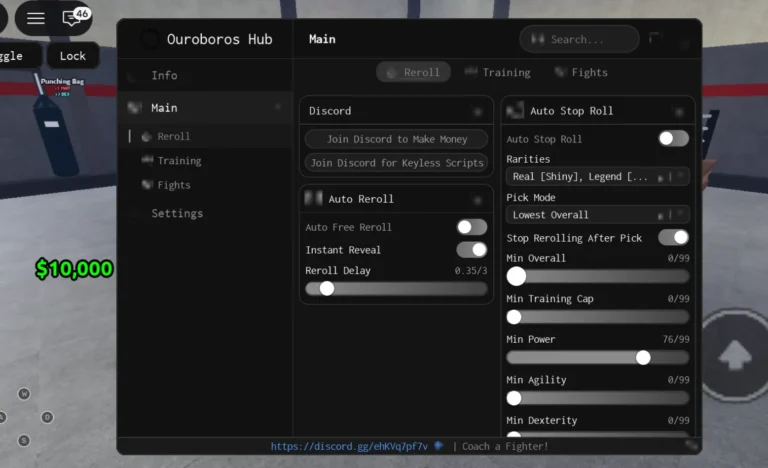Select Main in the sidebar

[x=205, y=107]
